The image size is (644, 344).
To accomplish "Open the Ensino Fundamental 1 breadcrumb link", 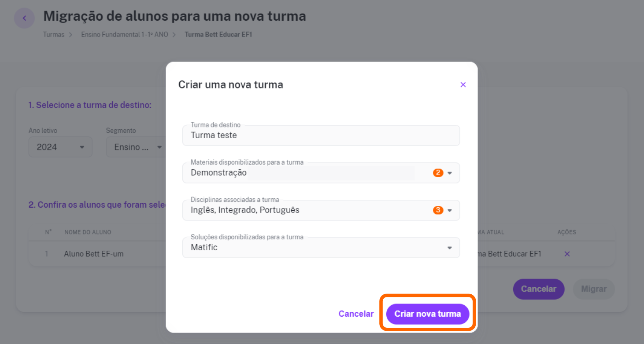I will coord(125,34).
